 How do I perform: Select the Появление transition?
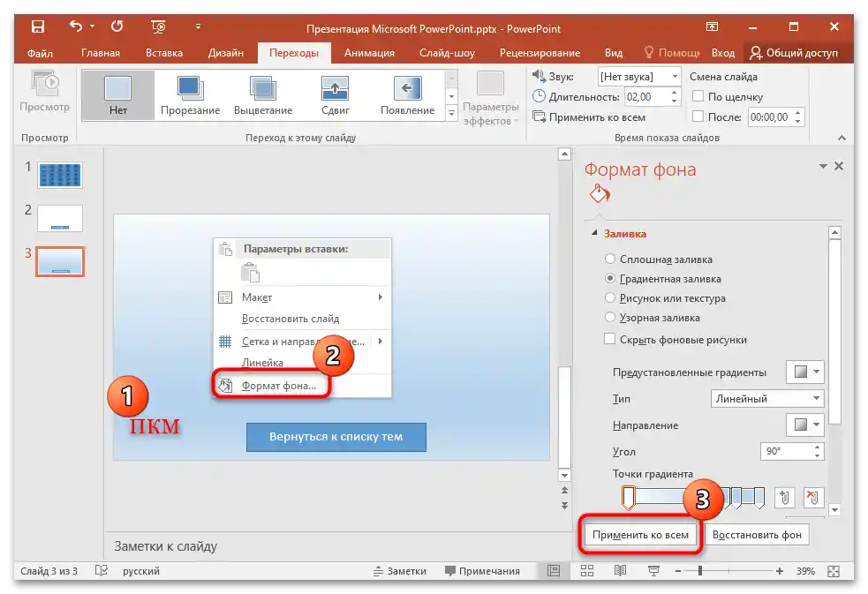(x=407, y=95)
